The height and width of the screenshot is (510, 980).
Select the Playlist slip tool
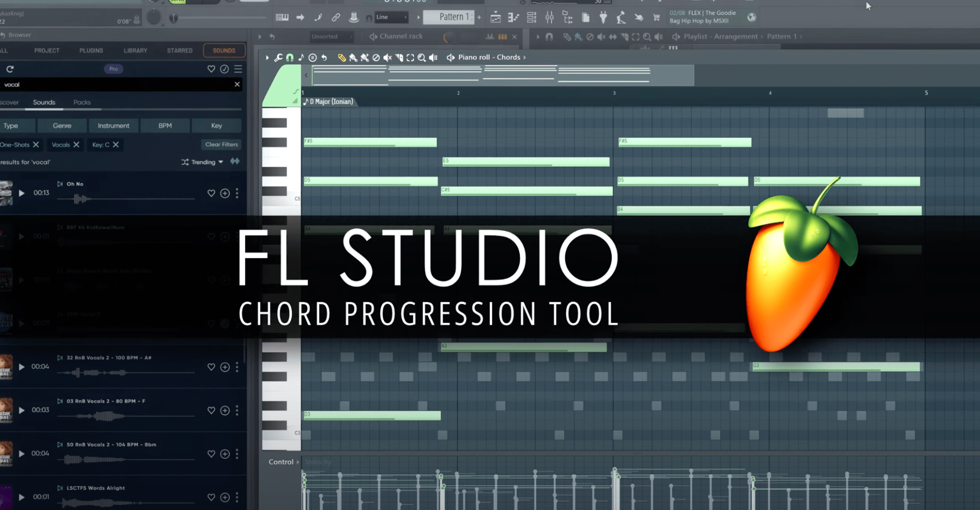[x=612, y=37]
